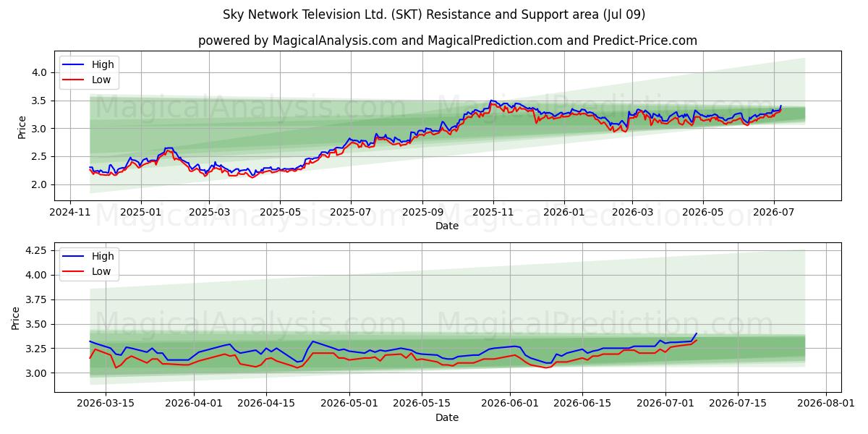
Task: Click the '2025-05' tick label
Action: 280,212
